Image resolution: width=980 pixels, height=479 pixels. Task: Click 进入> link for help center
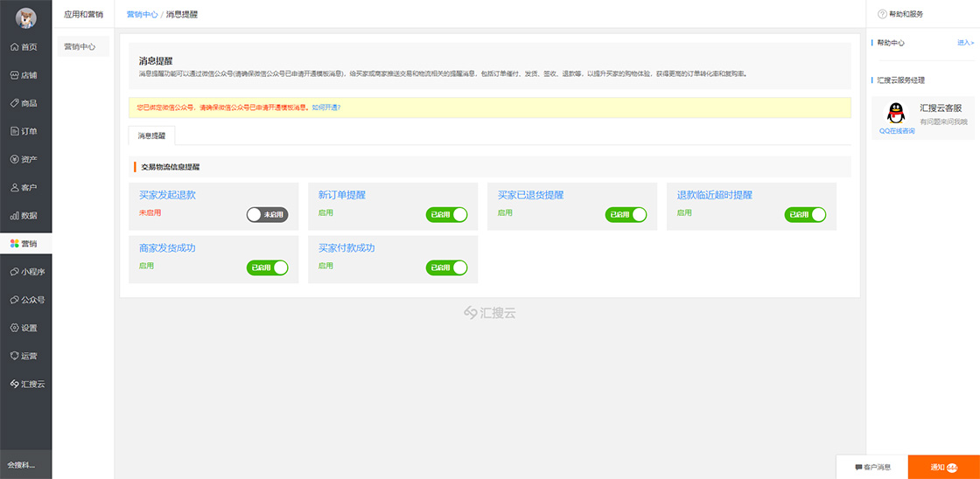pyautogui.click(x=964, y=42)
